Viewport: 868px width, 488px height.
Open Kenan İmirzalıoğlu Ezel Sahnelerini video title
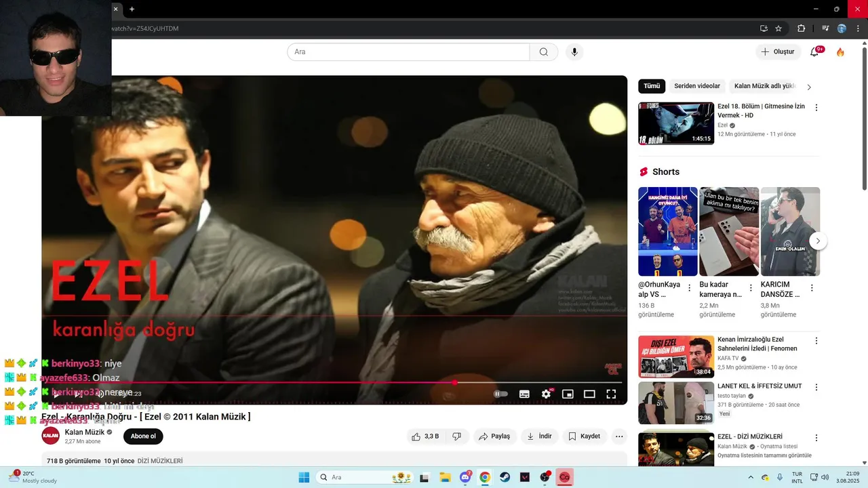757,344
